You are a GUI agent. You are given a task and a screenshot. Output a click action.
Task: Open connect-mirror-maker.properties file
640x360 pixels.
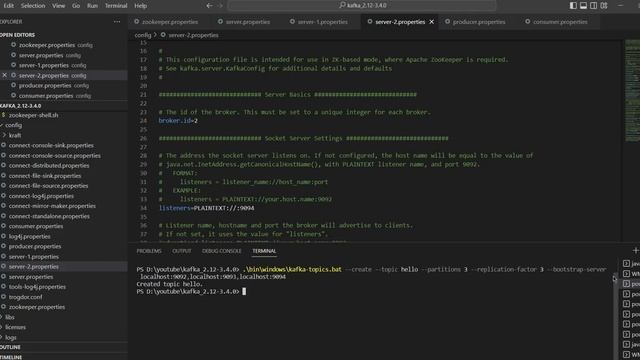[52, 206]
